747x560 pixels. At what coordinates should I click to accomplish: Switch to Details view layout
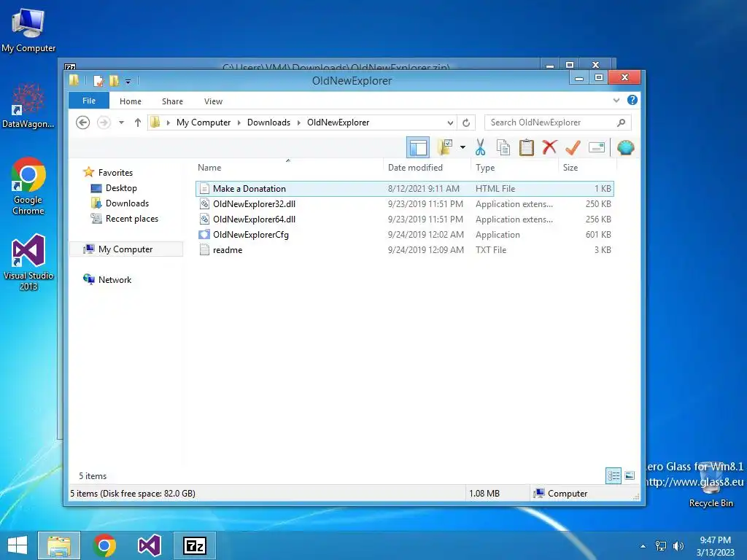click(613, 475)
